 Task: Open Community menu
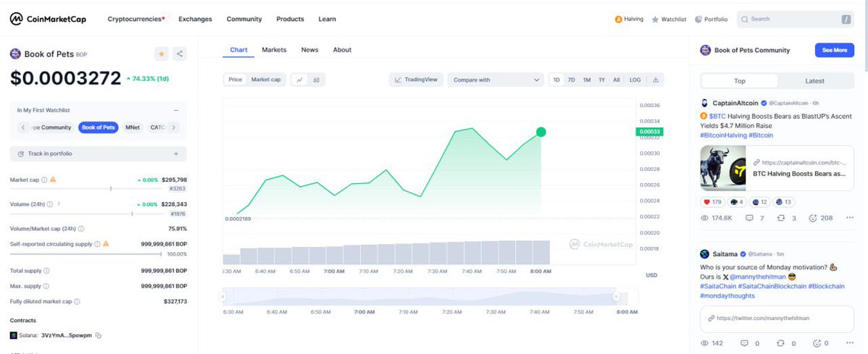[244, 20]
